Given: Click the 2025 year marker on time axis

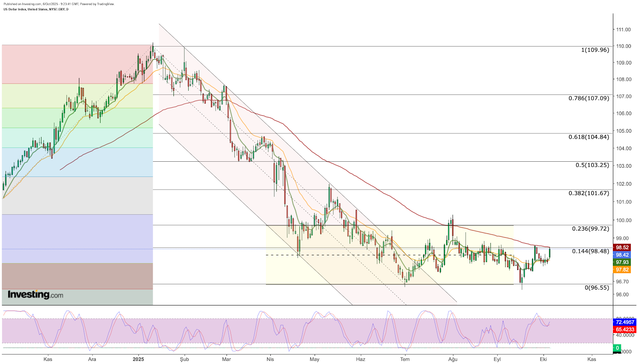Looking at the screenshot, I should pos(138,359).
